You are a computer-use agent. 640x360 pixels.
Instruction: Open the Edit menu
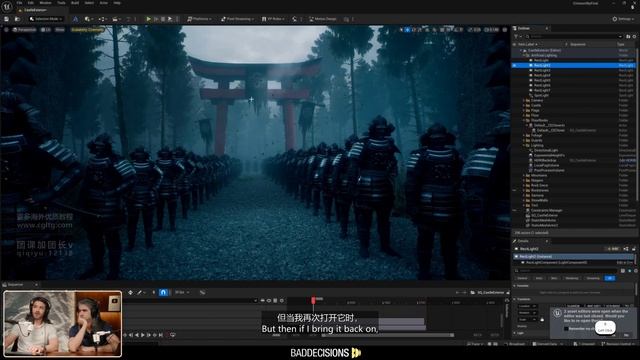[x=31, y=3]
